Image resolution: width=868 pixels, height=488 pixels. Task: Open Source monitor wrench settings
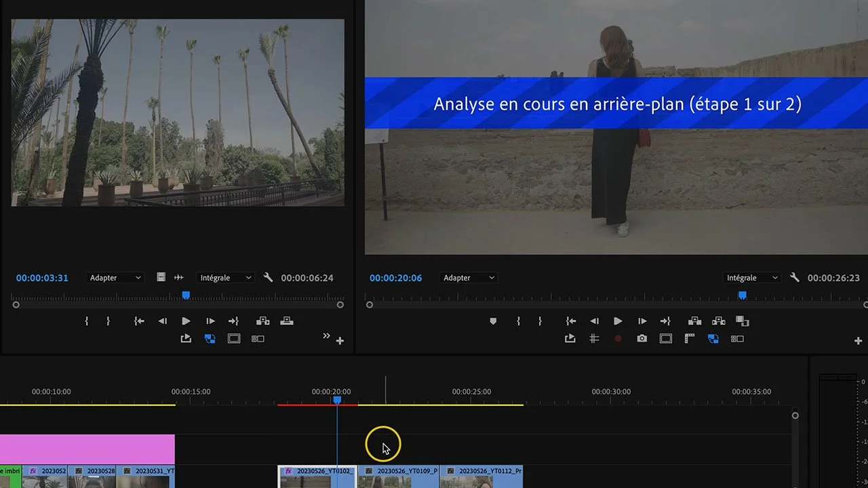[x=268, y=278]
